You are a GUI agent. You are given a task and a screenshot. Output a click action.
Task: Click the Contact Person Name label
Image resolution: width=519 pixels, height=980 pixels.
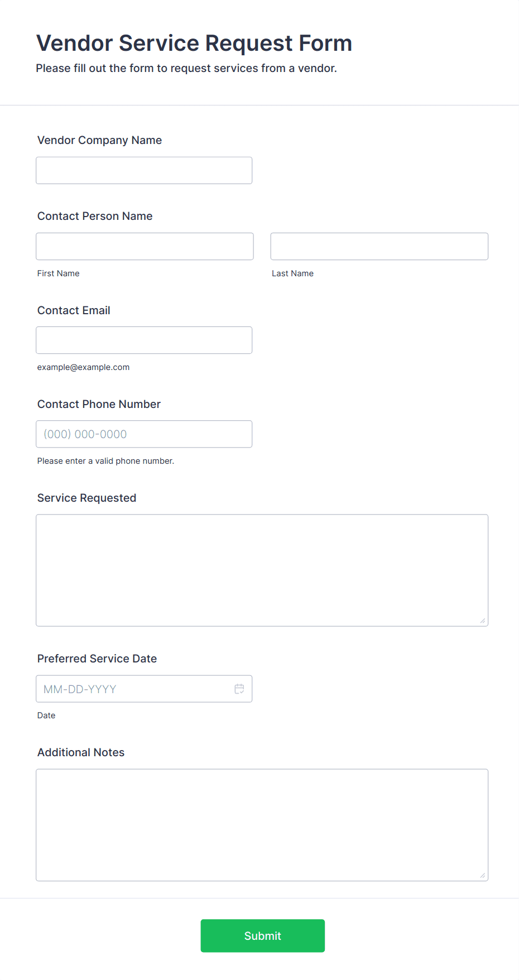click(95, 216)
